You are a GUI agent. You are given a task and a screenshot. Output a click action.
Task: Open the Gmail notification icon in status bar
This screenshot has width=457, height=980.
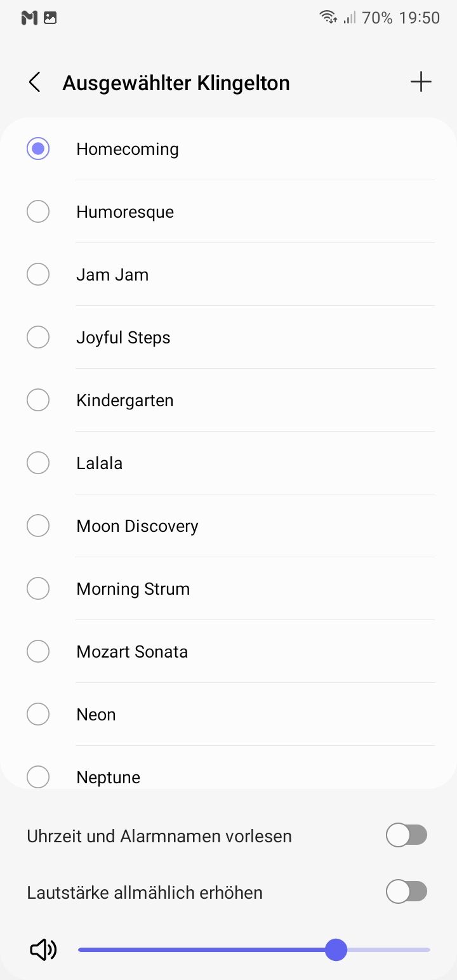[x=29, y=18]
